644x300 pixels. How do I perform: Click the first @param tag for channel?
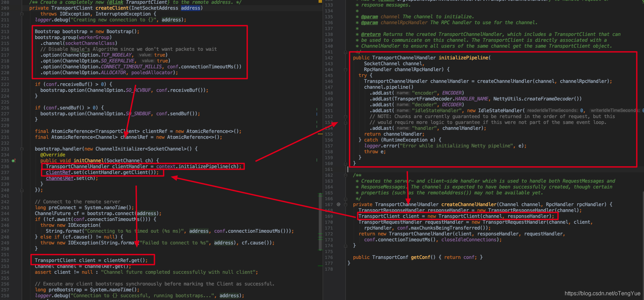(370, 17)
